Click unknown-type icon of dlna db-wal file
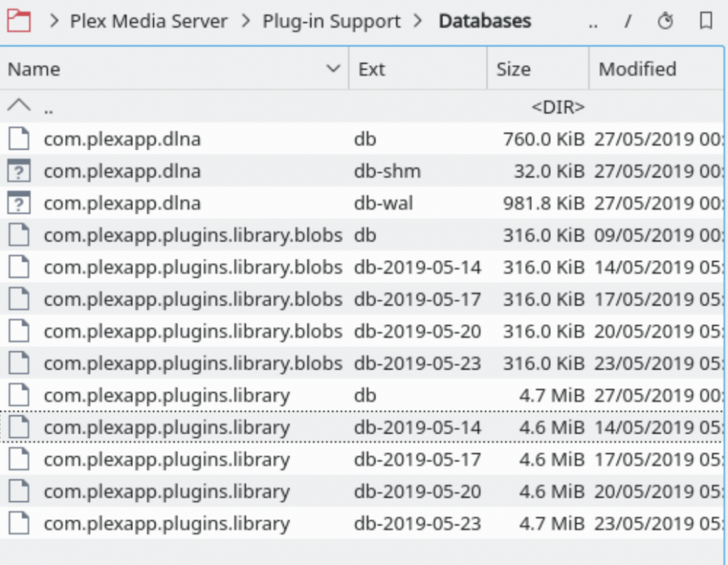 (19, 203)
